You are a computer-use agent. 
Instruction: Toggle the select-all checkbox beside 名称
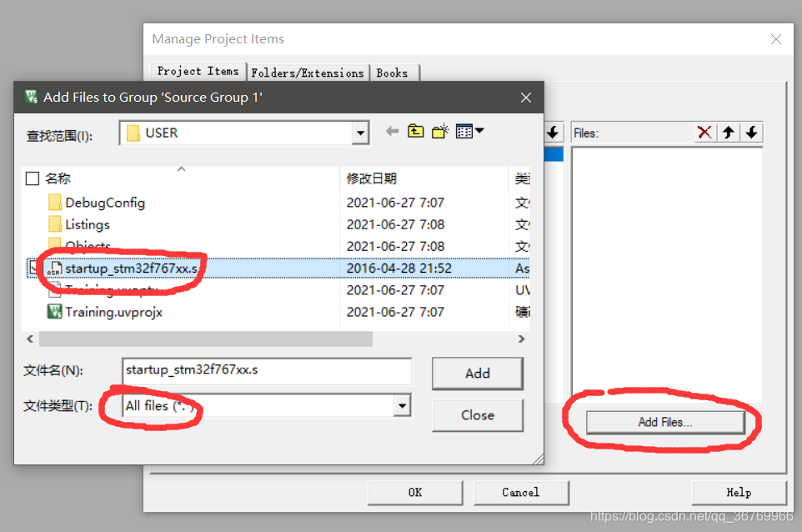(x=33, y=178)
